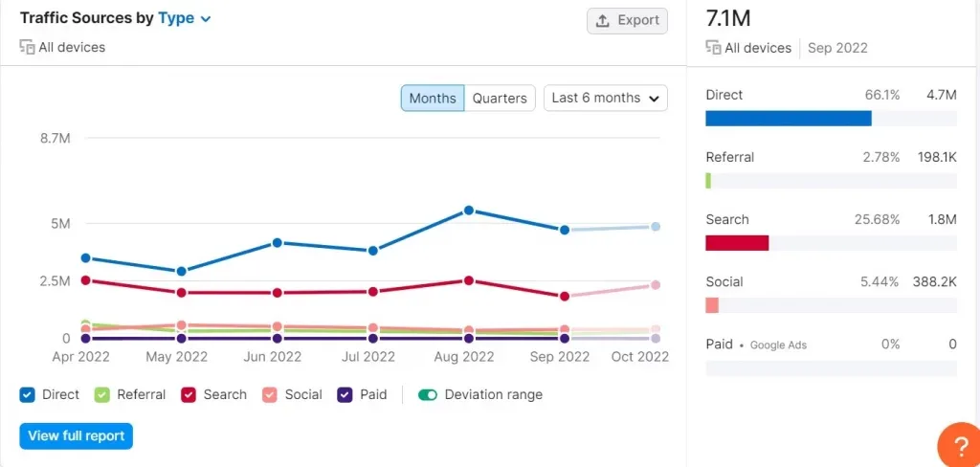Screen dimensions: 980x467
Task: Click the blue Direct traffic bar
Action: (789, 119)
